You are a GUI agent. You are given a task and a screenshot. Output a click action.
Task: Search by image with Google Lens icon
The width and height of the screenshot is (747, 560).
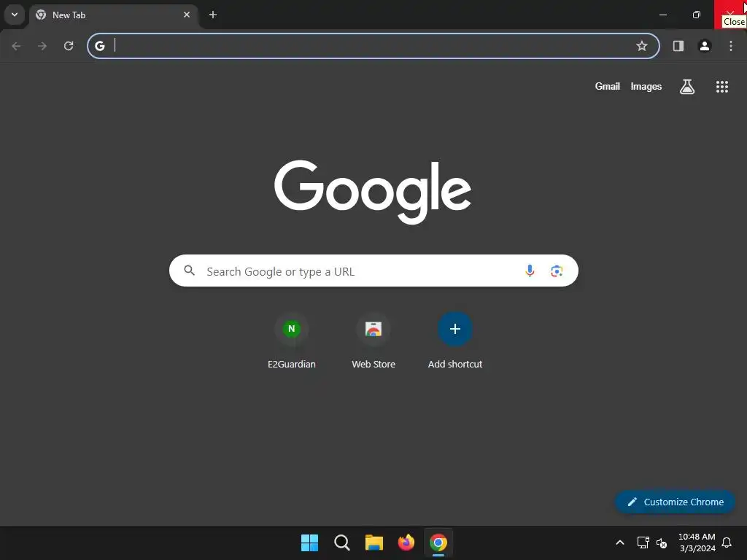coord(557,271)
